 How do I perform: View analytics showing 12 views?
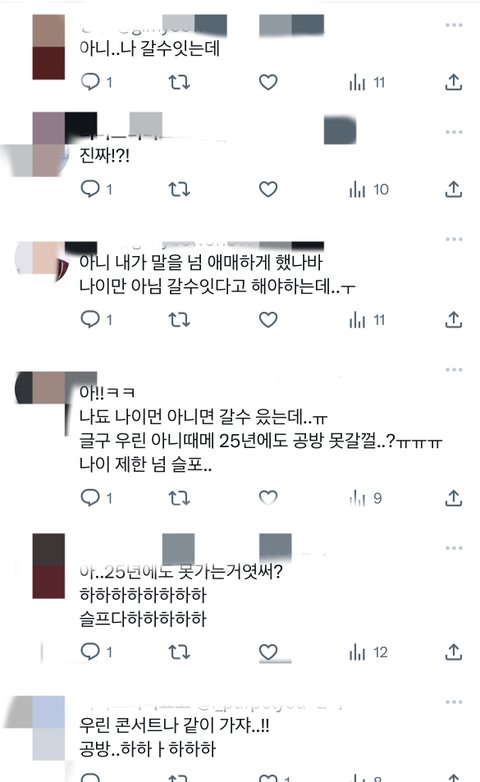[x=368, y=652]
